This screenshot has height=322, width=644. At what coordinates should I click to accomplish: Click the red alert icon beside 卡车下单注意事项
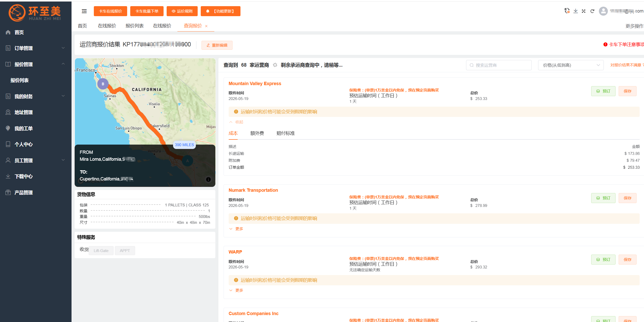[605, 45]
